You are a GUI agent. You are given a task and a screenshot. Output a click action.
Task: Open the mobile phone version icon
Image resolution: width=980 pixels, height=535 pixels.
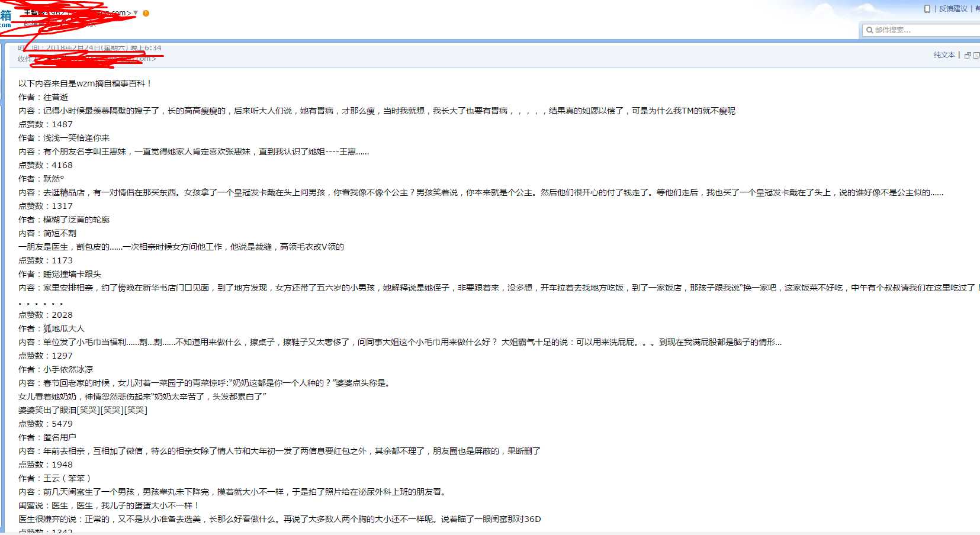(x=927, y=8)
